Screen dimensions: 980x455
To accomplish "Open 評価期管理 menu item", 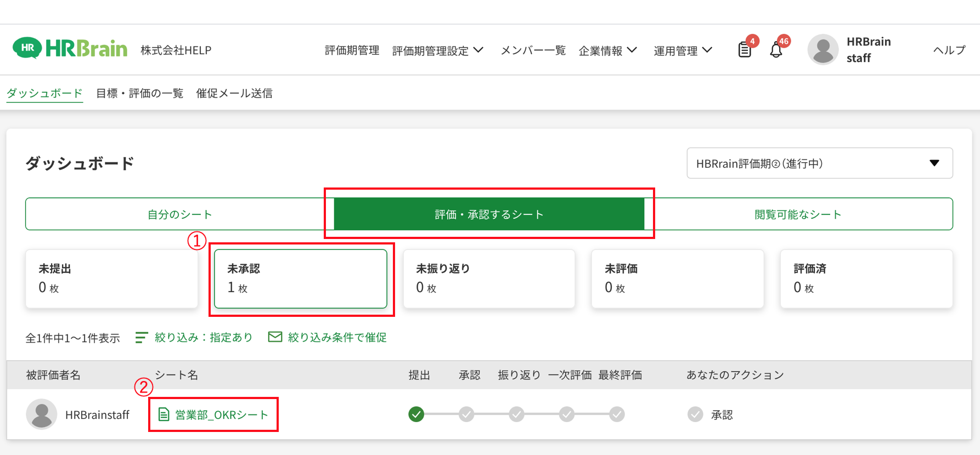I will [x=352, y=50].
